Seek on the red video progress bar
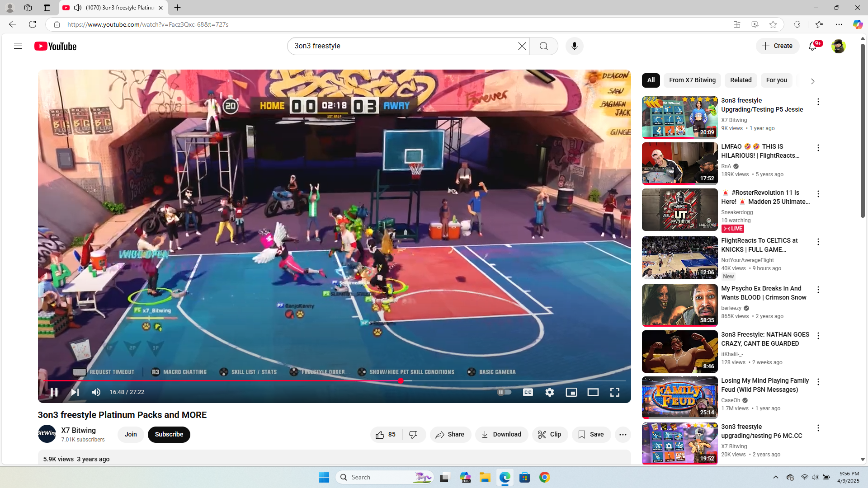868x488 pixels. 226,381
